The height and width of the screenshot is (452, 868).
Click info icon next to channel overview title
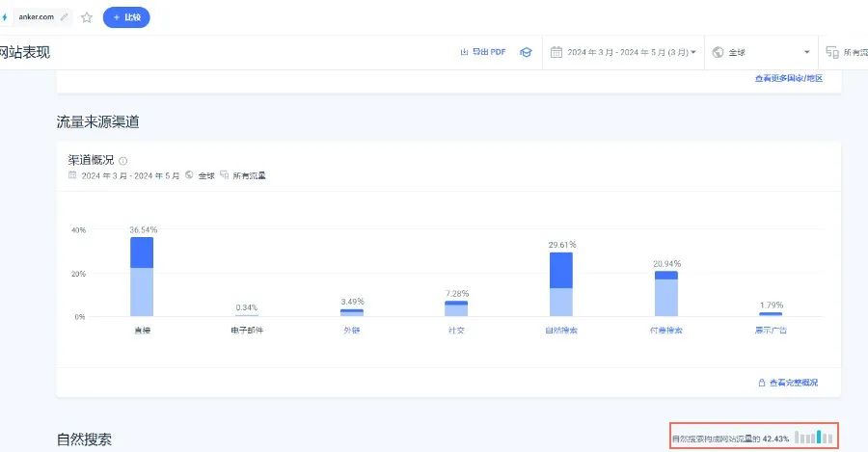122,161
